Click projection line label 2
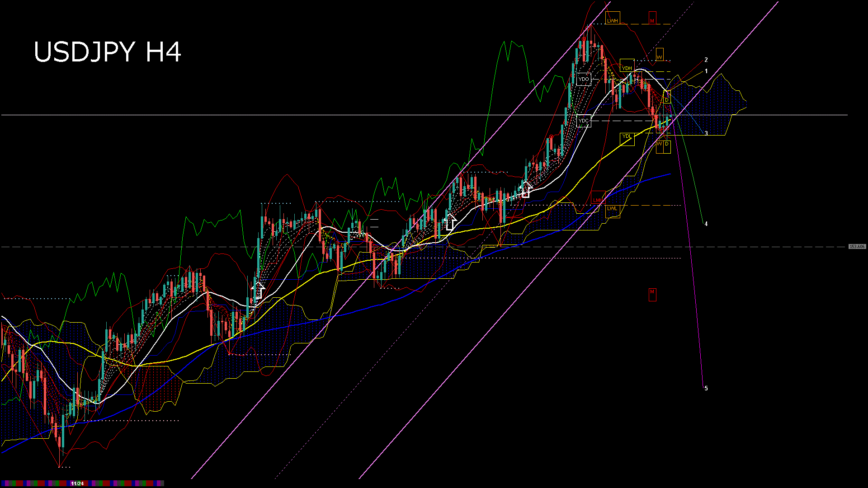The height and width of the screenshot is (488, 868). click(x=706, y=60)
